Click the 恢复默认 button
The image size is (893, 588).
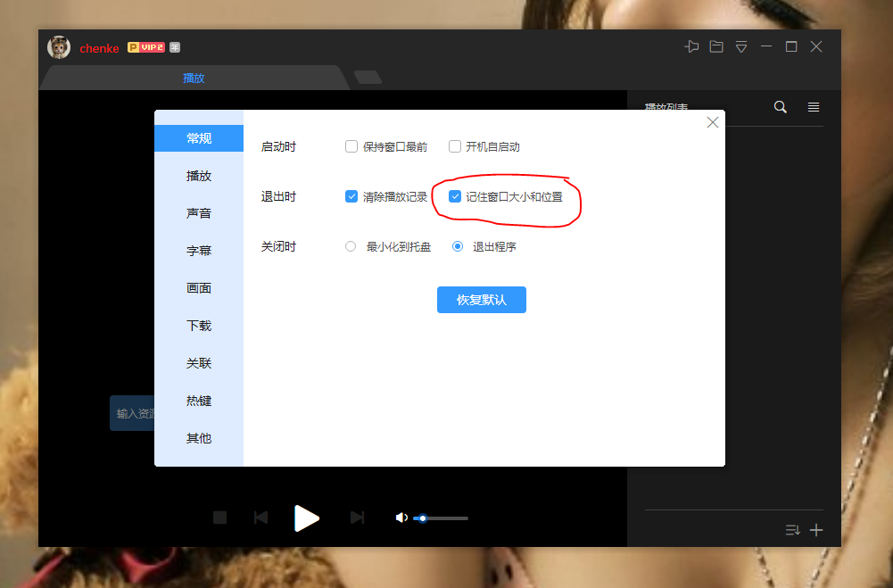[482, 300]
